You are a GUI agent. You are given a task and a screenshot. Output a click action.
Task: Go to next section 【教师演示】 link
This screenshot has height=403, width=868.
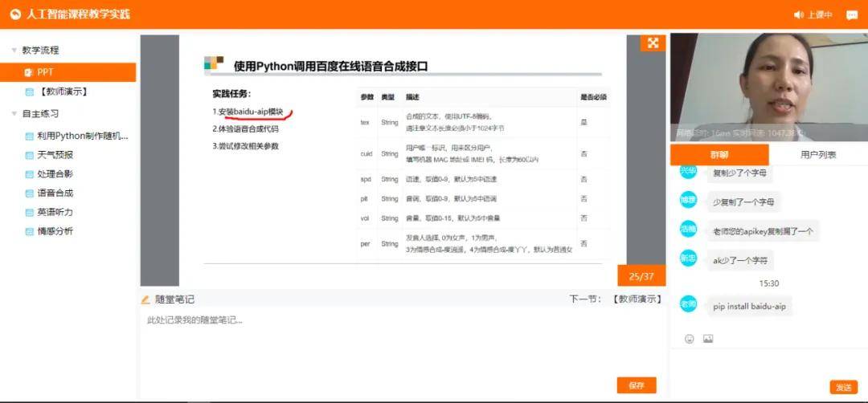(637, 299)
